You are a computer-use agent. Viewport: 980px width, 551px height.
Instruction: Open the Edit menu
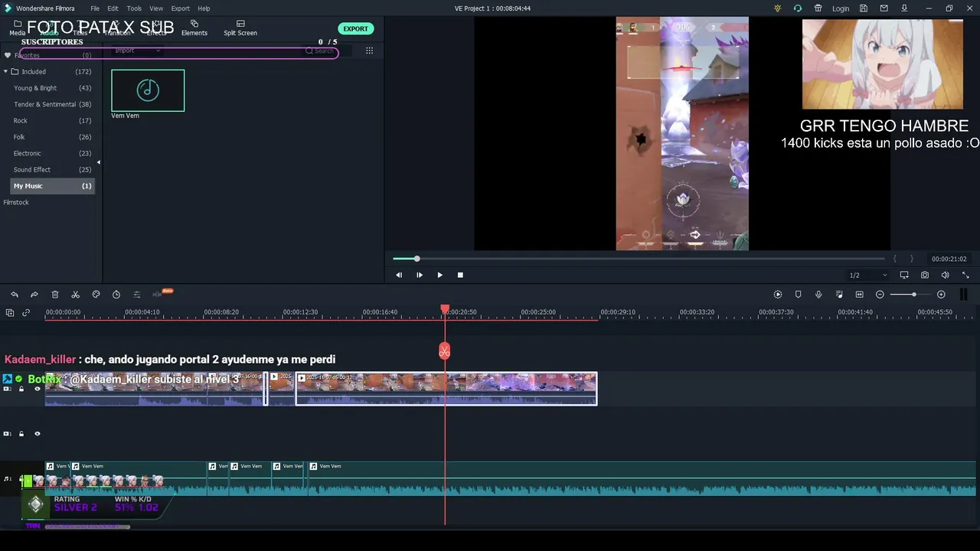113,8
